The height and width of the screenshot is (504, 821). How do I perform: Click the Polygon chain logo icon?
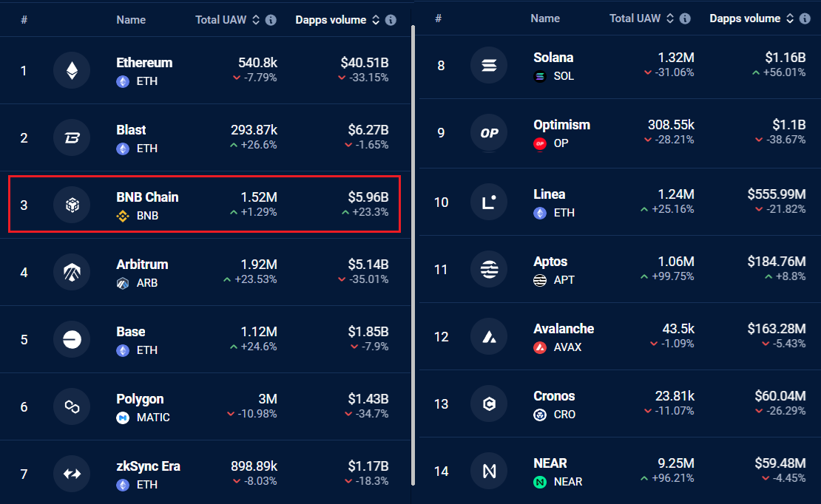click(x=72, y=406)
